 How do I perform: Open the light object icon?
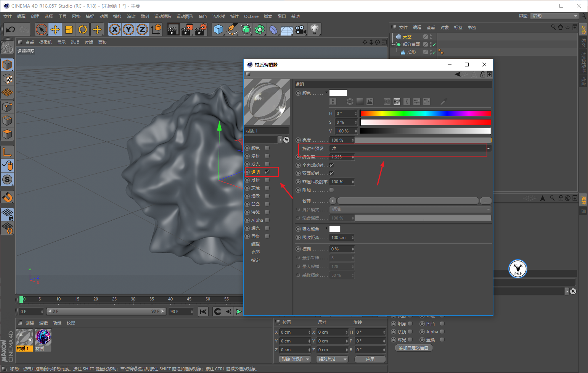[x=314, y=29]
